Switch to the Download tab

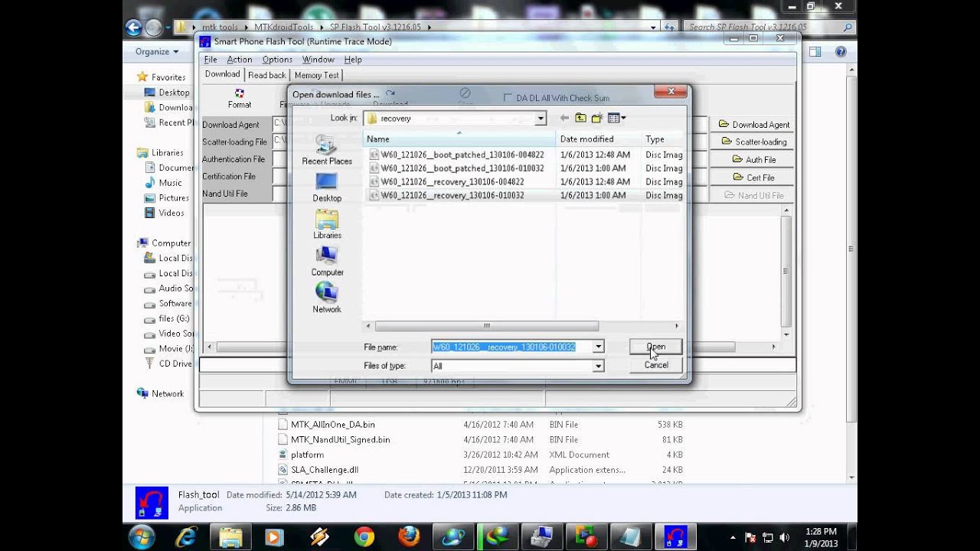tap(222, 74)
